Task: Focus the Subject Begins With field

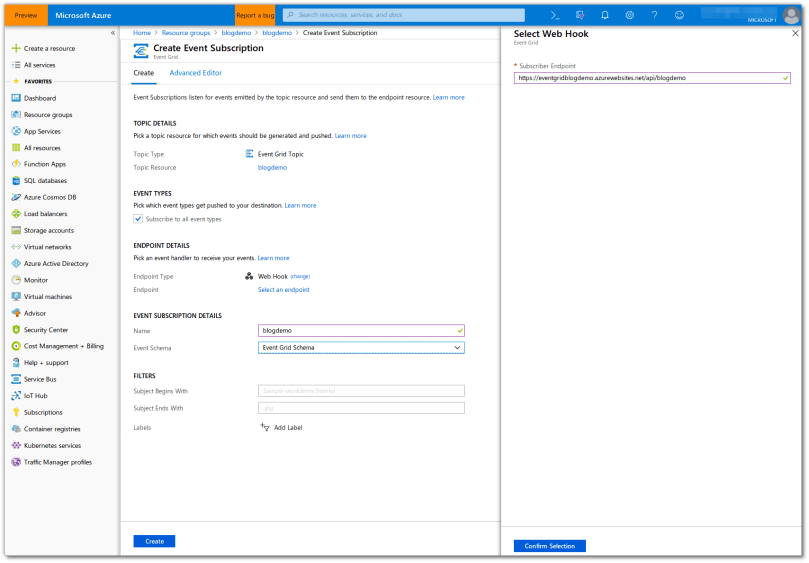Action: [361, 391]
